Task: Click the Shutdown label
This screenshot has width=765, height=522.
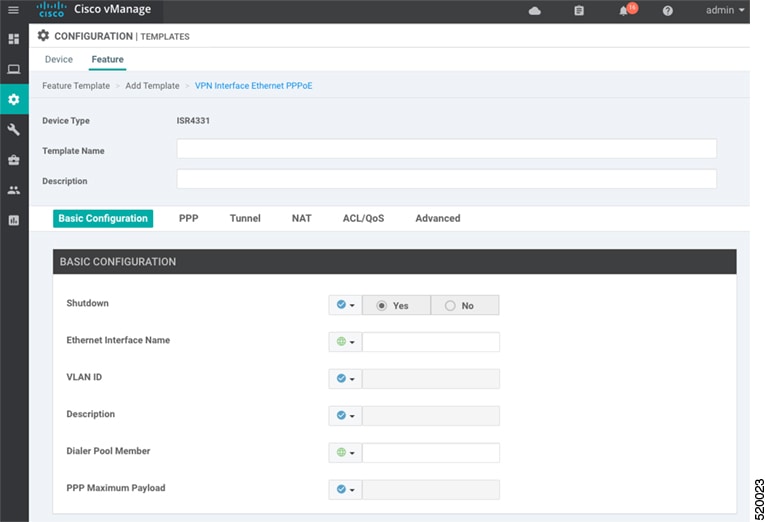Action: pos(87,303)
